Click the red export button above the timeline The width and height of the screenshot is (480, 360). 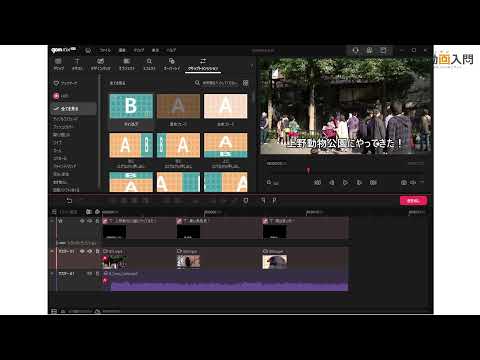tap(413, 201)
